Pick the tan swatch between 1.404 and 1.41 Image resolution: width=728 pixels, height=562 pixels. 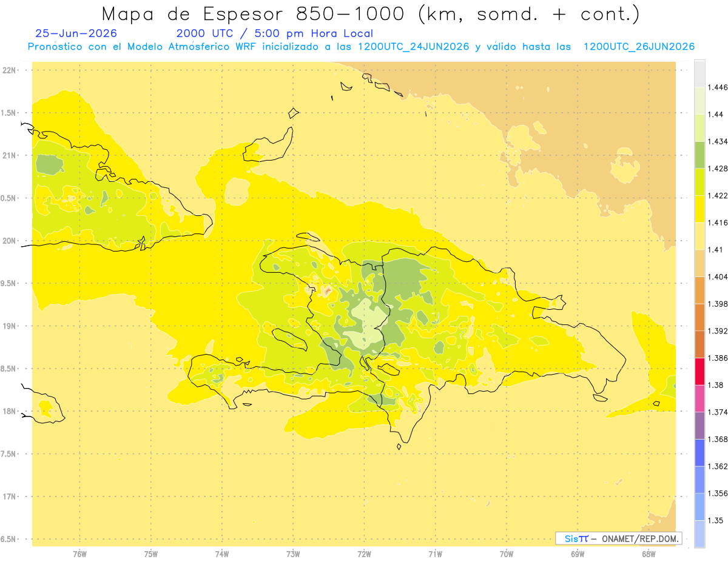699,263
